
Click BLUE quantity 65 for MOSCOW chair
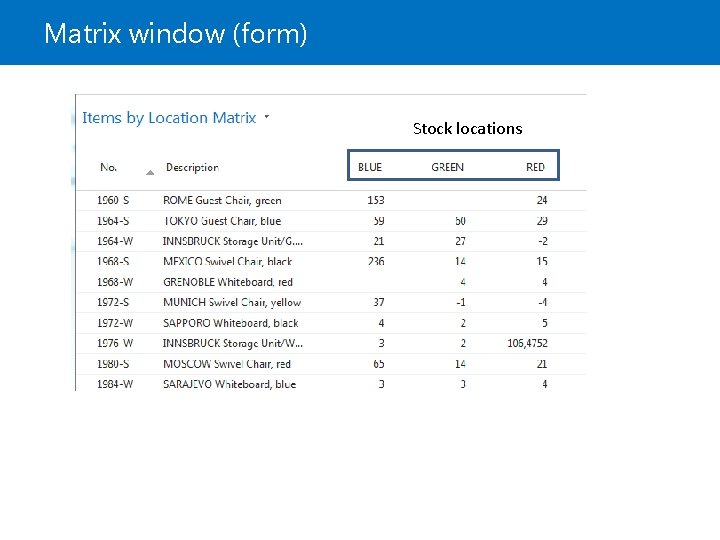coord(379,364)
